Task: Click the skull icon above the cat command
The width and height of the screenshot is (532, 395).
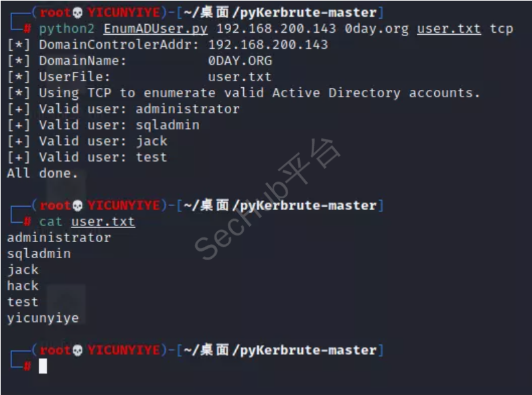Action: (77, 205)
